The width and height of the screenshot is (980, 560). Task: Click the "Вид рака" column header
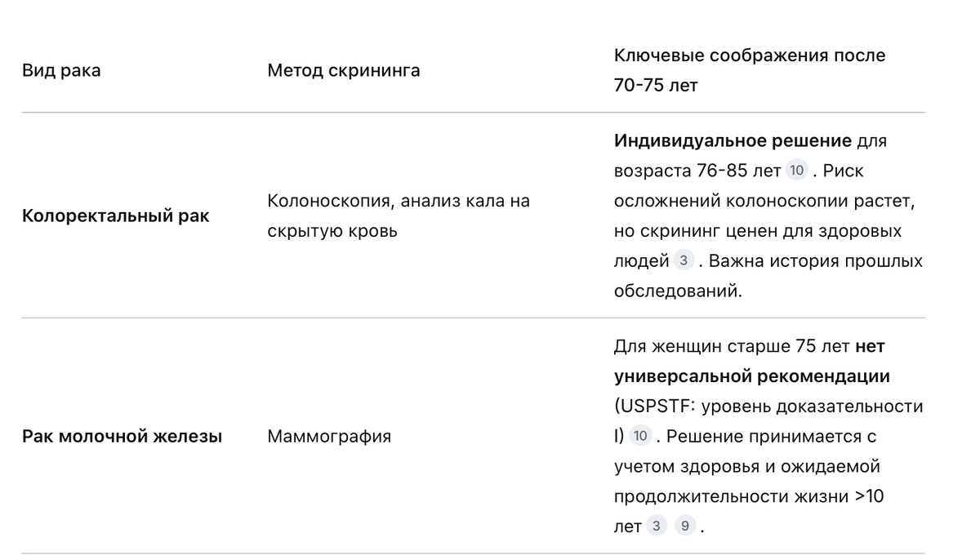[x=61, y=70]
